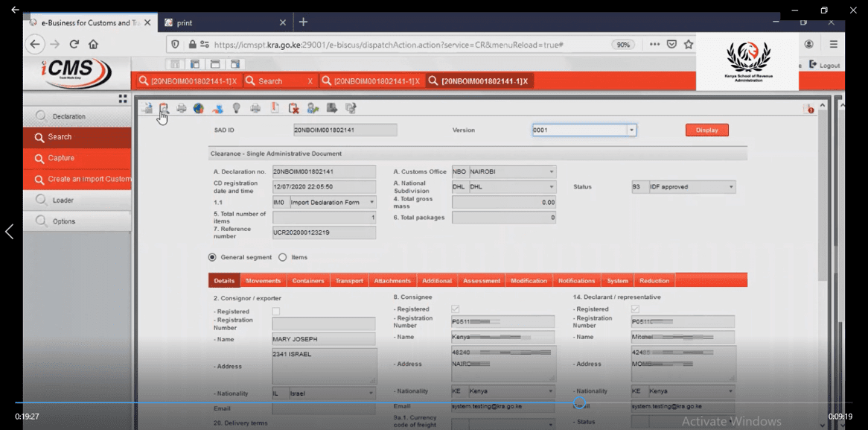Open Capture in the left sidebar

click(x=77, y=158)
